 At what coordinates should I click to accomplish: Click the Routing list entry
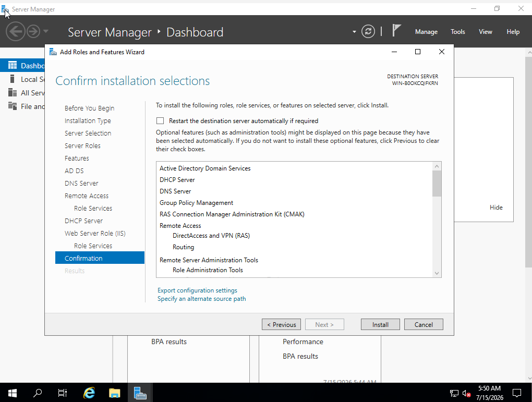tap(183, 247)
